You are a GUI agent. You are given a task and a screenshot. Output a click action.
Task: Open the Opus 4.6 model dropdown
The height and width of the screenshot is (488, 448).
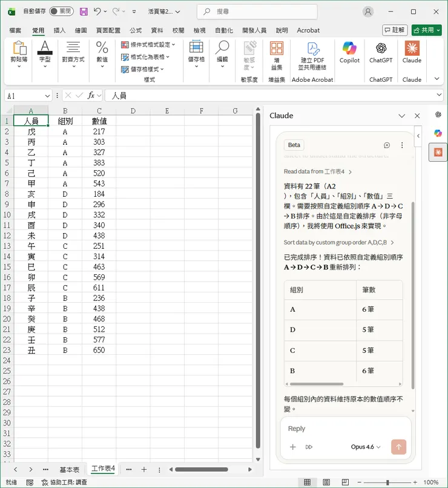366,447
